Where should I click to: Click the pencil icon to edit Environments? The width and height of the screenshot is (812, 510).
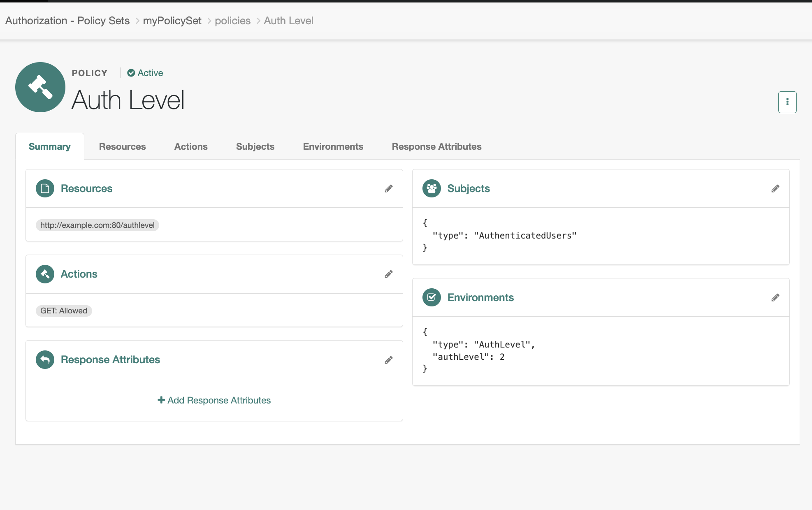[x=775, y=297]
